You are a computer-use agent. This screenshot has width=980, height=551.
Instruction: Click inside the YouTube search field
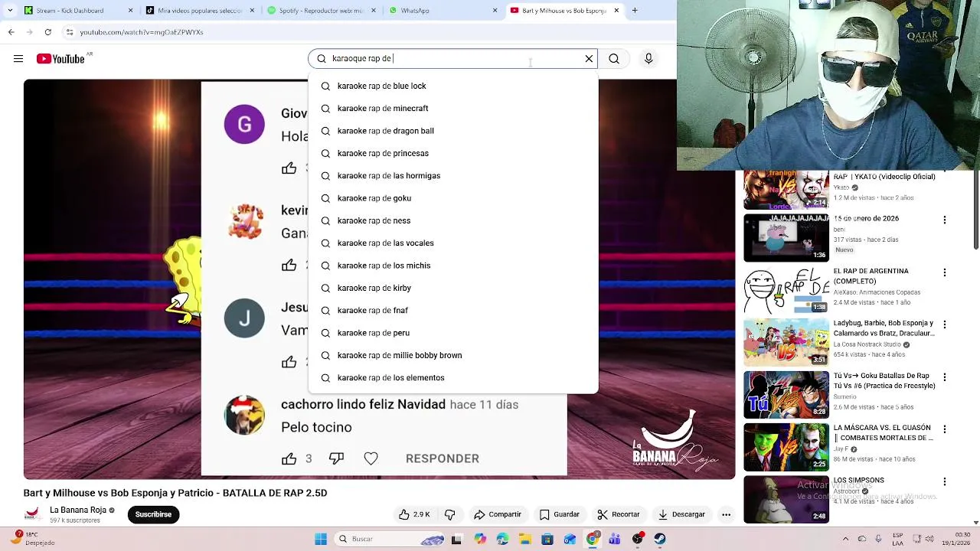pyautogui.click(x=452, y=59)
